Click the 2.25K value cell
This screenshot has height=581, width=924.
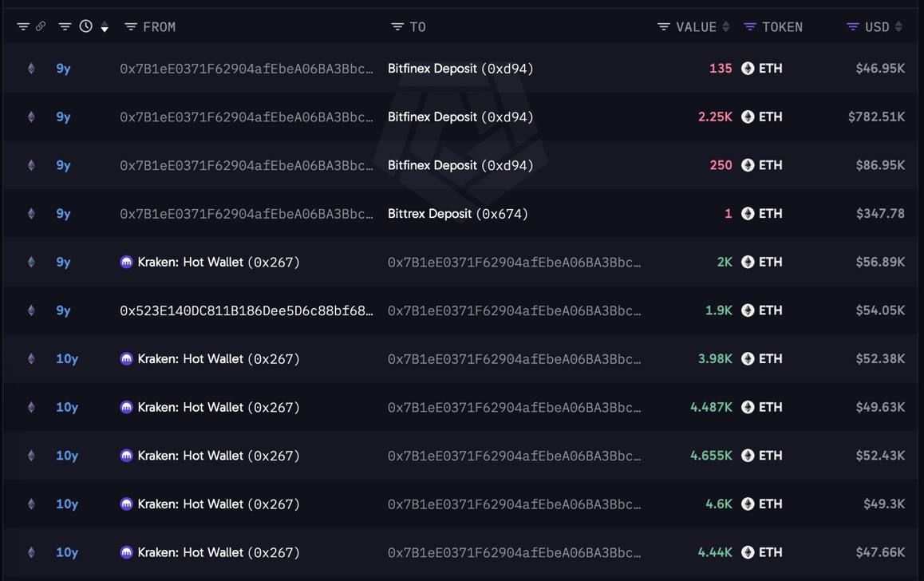pyautogui.click(x=715, y=117)
